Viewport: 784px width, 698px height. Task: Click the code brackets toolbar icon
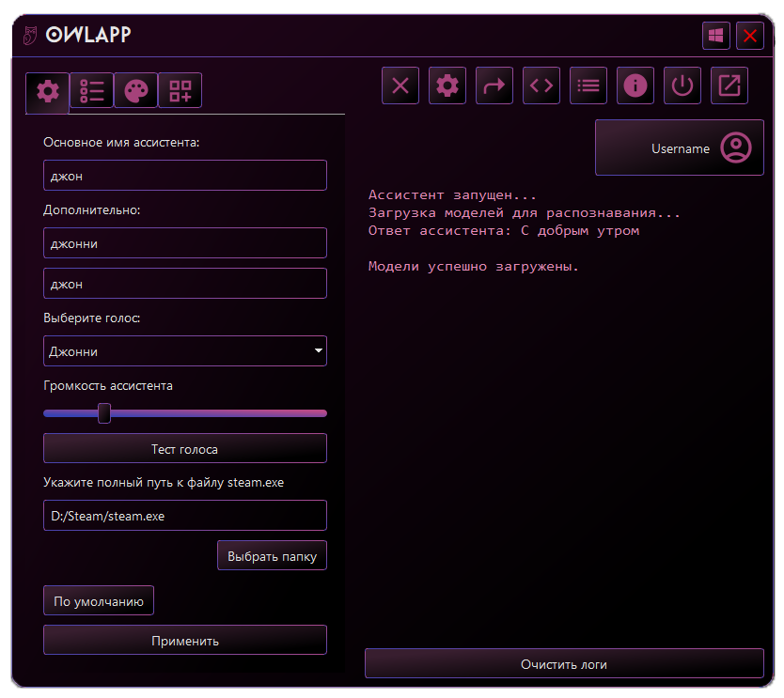541,86
